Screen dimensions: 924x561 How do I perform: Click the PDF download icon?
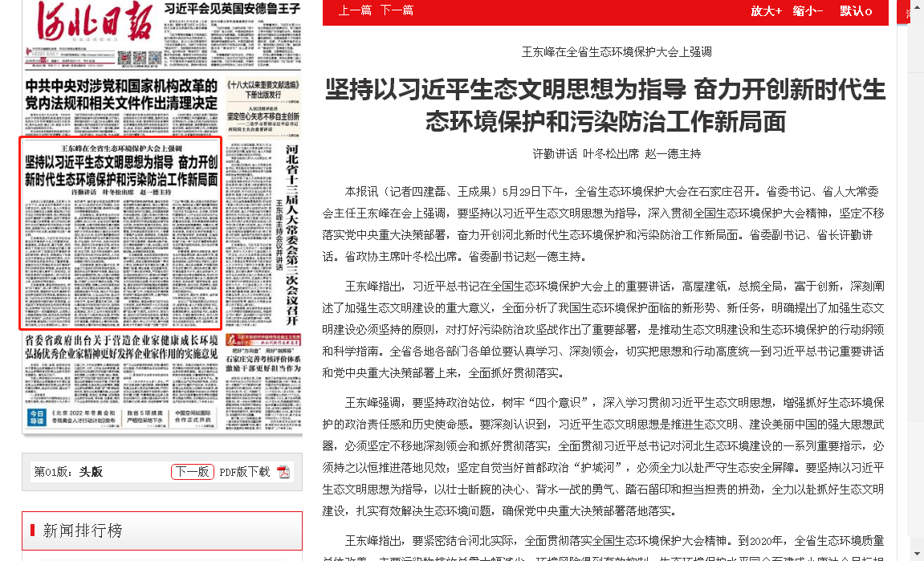[x=283, y=472]
